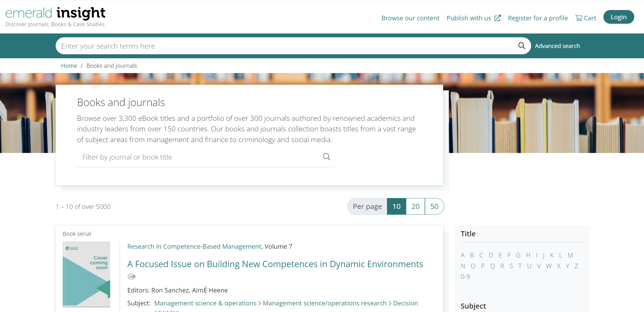Filter titles by letter Y
This screenshot has width=644, height=312.
click(x=568, y=266)
